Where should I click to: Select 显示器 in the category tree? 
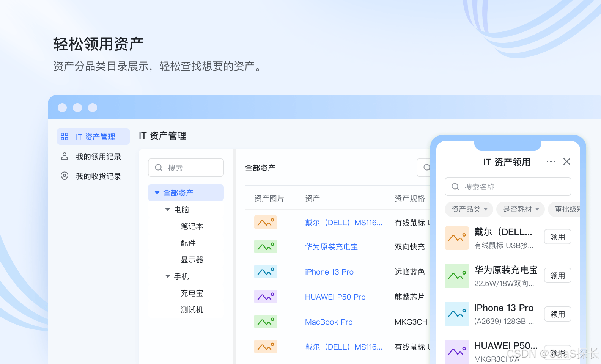(x=192, y=260)
